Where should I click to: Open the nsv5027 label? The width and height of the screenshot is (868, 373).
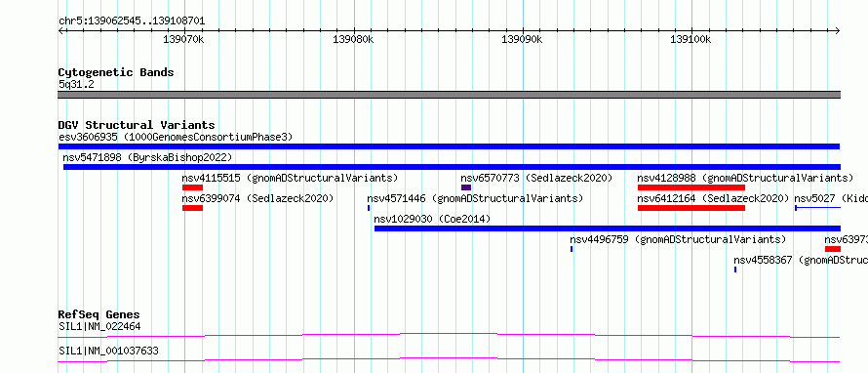tap(831, 198)
